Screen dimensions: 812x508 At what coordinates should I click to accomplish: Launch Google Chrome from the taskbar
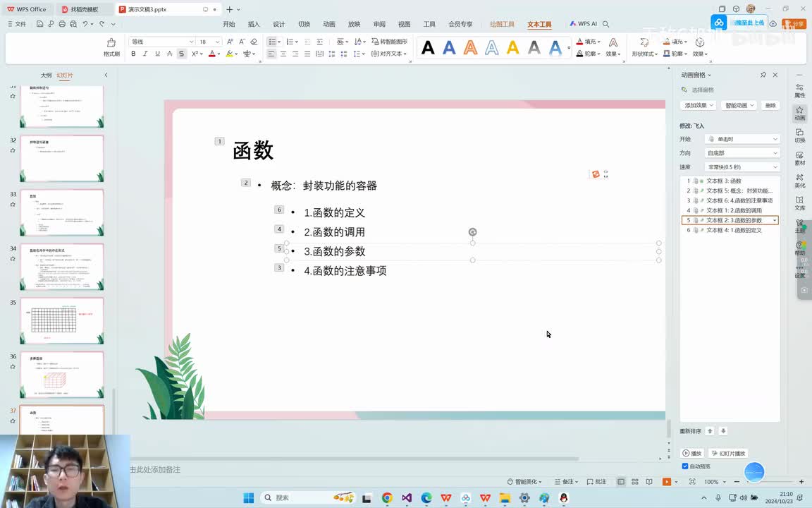click(387, 497)
